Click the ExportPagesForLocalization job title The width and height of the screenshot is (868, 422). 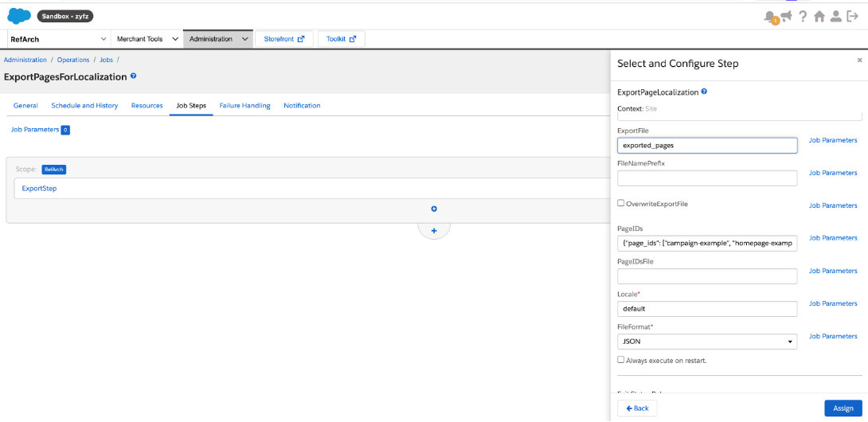pos(65,77)
